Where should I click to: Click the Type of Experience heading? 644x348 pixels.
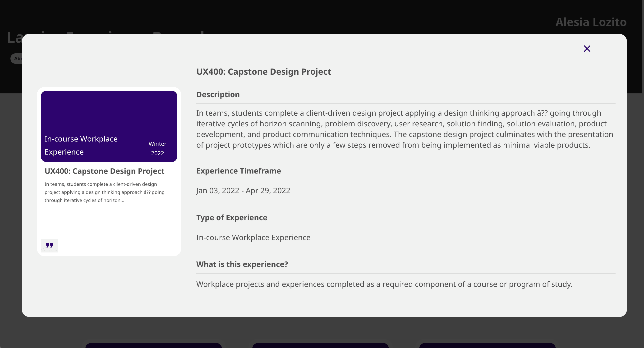click(231, 218)
